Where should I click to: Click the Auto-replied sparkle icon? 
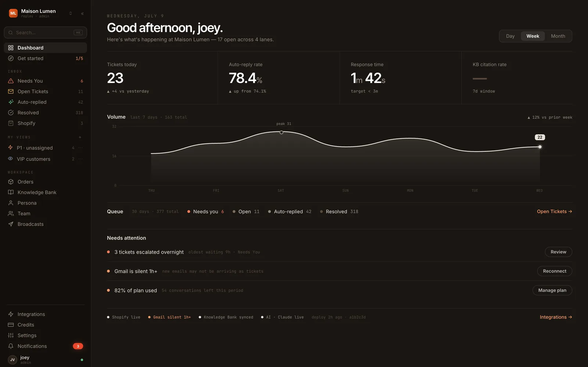[x=11, y=102]
